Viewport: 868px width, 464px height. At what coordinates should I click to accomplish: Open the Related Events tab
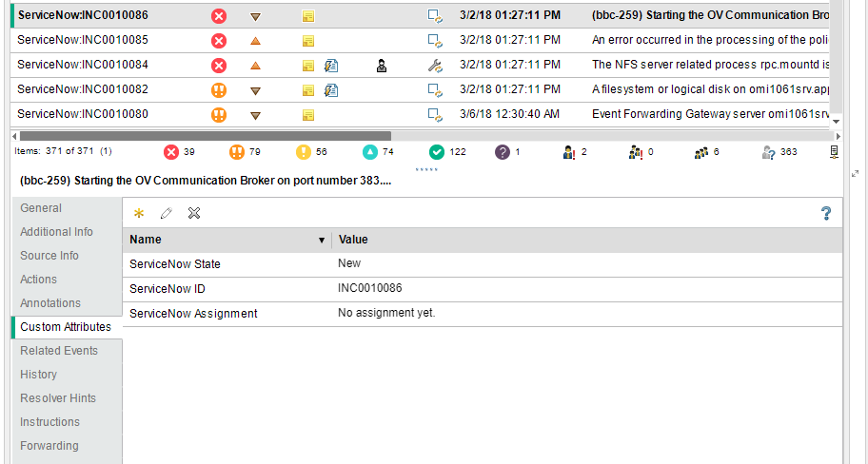(x=59, y=351)
